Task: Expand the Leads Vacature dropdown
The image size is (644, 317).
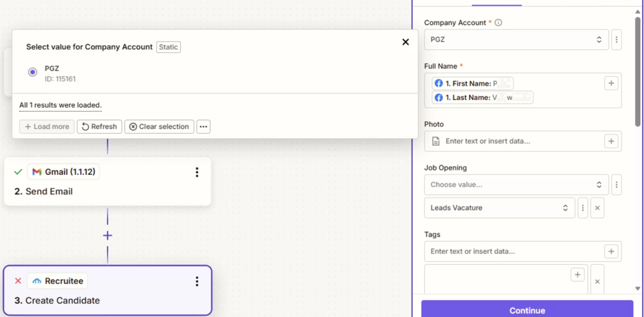Action: pos(499,208)
